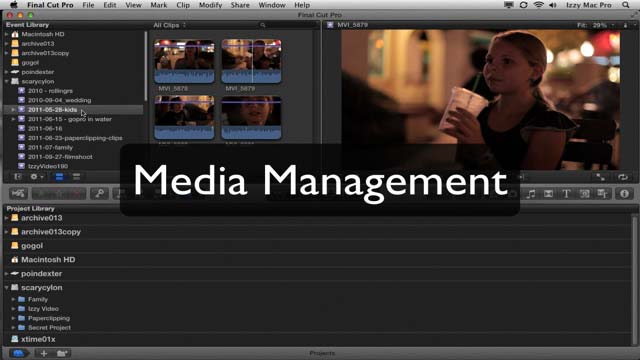Open the Mark menu
Screen dimensions: 640x360
click(158, 5)
